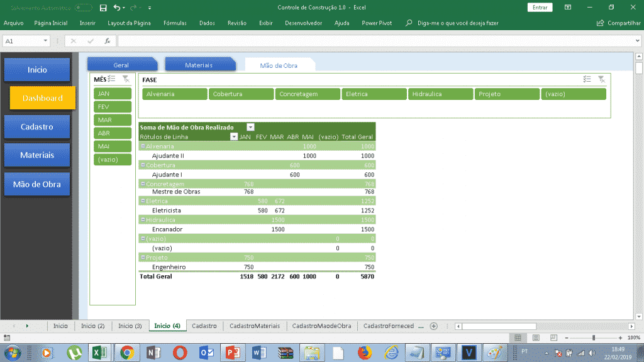Click the Insert Function fx icon
Image resolution: width=644 pixels, height=362 pixels.
(x=108, y=41)
